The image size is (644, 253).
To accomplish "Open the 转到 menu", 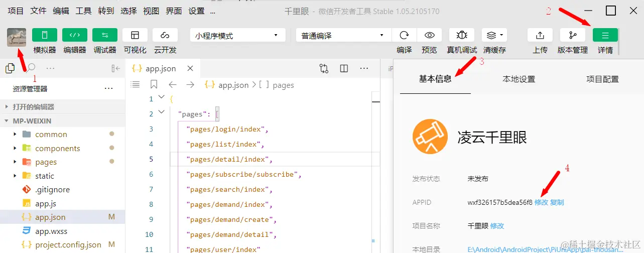I will point(106,11).
